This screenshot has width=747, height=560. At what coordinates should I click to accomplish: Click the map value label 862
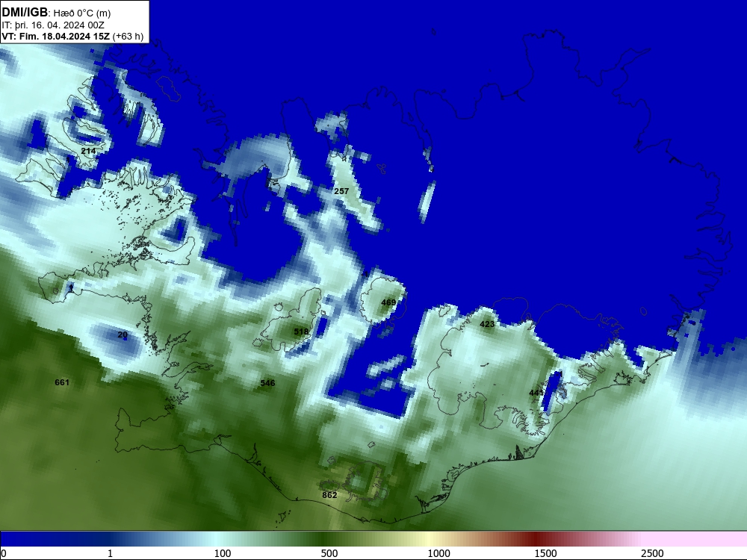click(x=329, y=495)
